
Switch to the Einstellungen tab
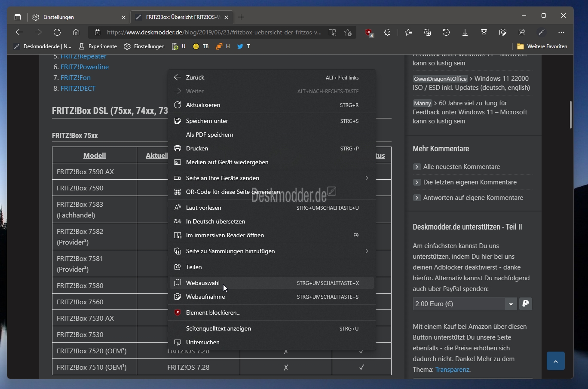79,17
